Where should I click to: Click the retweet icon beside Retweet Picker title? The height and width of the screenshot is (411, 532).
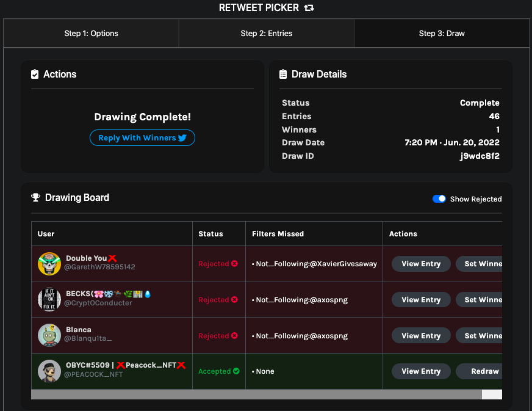(309, 7)
